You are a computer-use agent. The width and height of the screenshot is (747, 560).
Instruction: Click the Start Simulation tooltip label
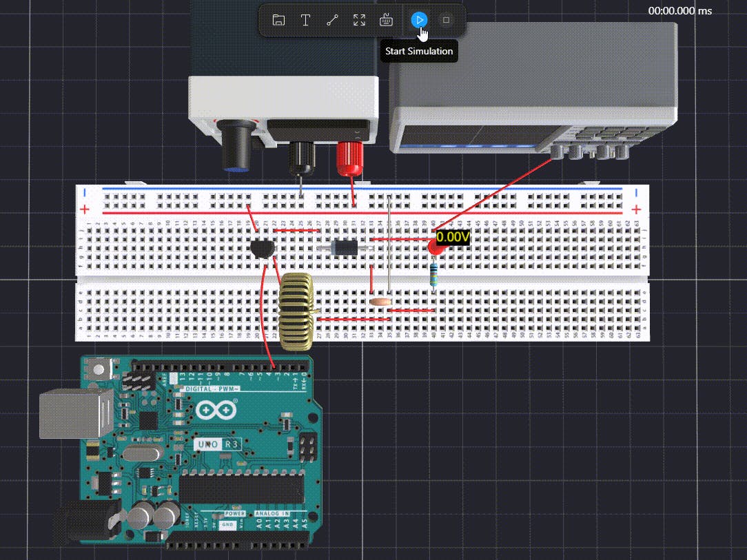click(x=419, y=51)
